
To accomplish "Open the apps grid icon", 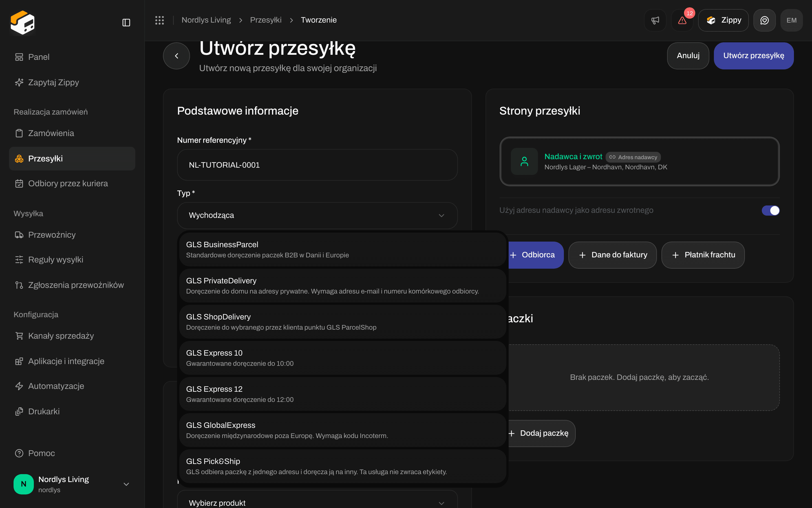I will point(159,20).
